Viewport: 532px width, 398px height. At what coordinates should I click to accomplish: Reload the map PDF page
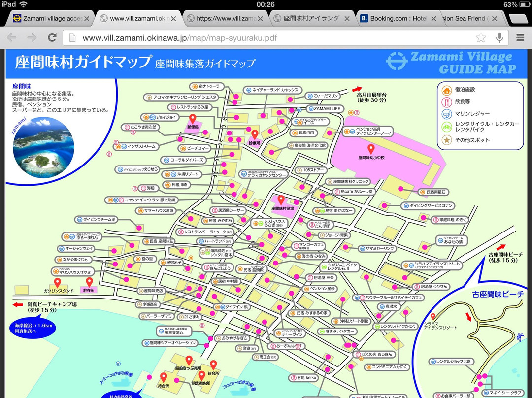tap(52, 37)
